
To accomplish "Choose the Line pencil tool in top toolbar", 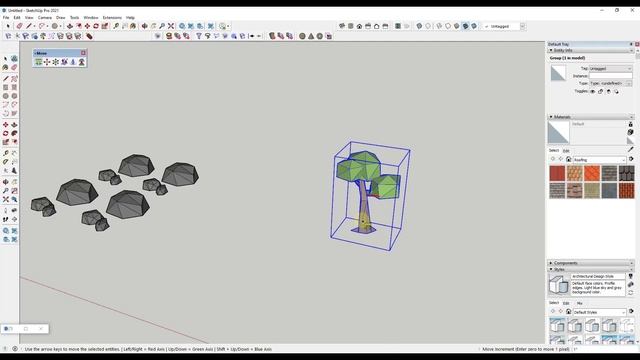I will (29, 26).
